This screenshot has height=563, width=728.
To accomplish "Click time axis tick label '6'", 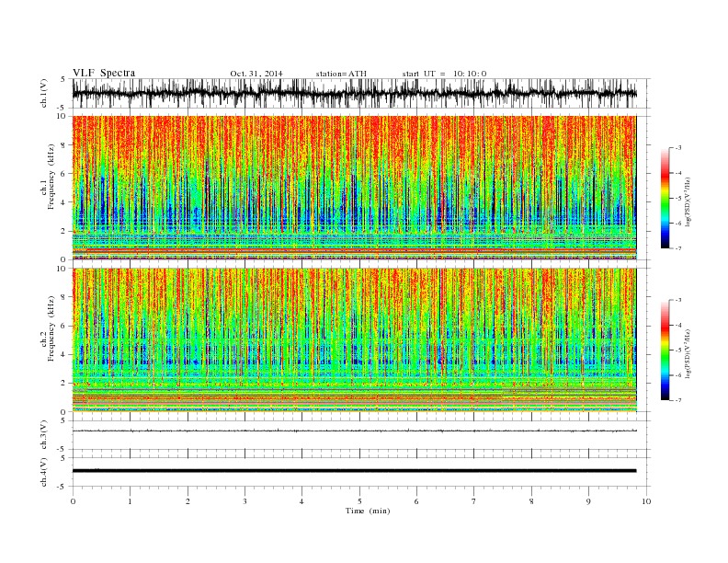I will point(416,501).
